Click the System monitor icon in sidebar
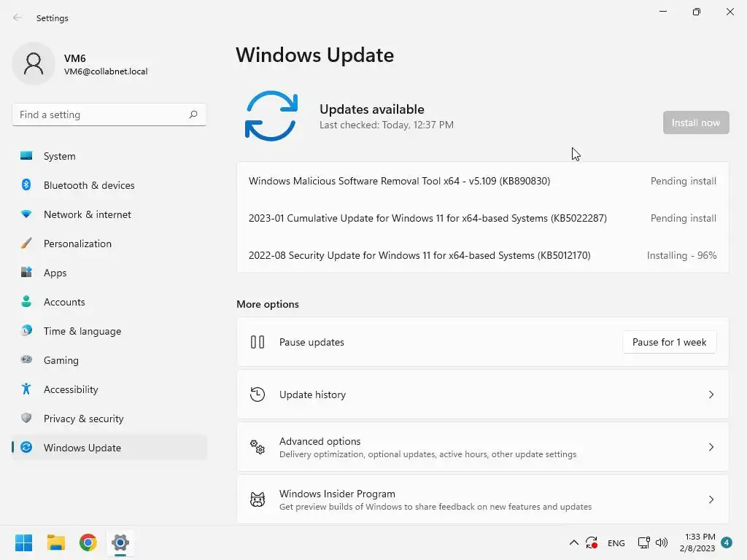The width and height of the screenshot is (747, 560). pyautogui.click(x=26, y=156)
